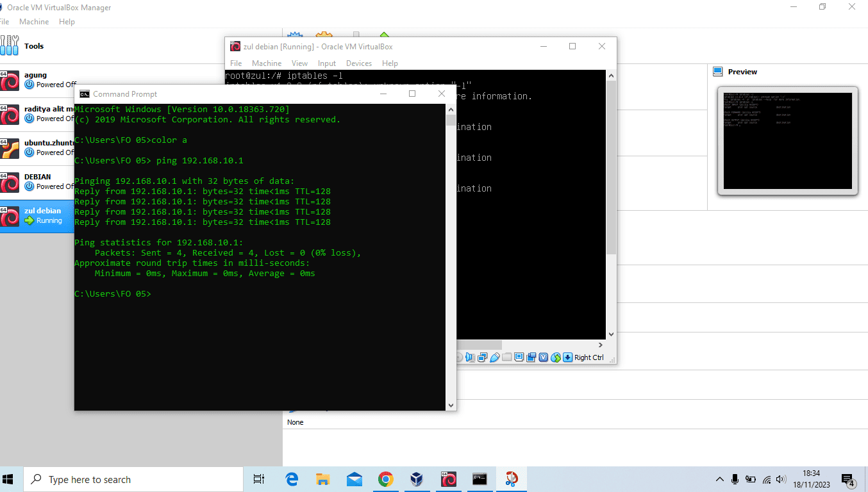
Task: Click the Wi-Fi network tray icon
Action: click(x=767, y=479)
